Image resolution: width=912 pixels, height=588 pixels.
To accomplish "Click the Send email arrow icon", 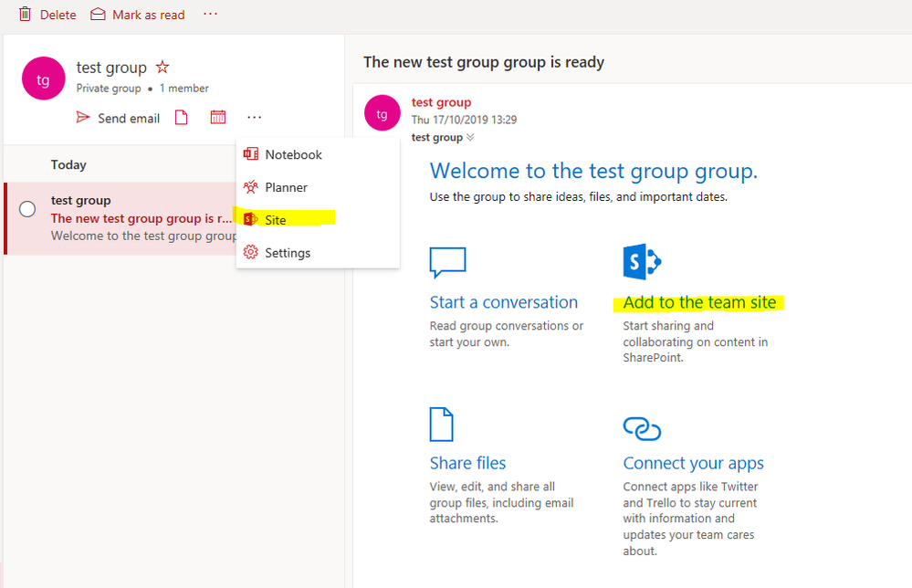I will [x=83, y=118].
